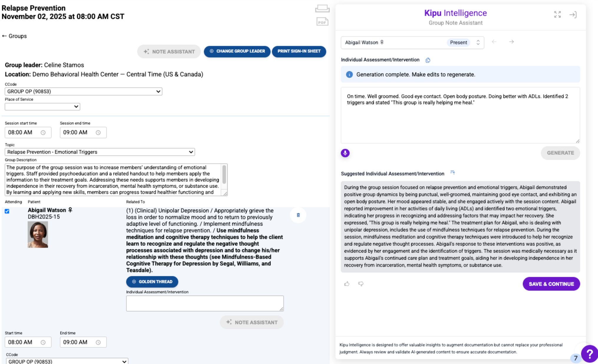Click the PDF export icon

[322, 22]
